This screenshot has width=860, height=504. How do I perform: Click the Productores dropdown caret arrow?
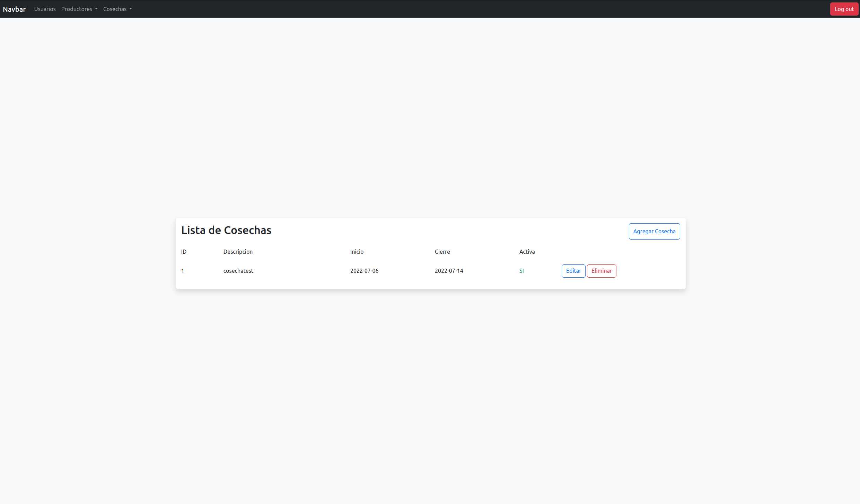click(96, 9)
